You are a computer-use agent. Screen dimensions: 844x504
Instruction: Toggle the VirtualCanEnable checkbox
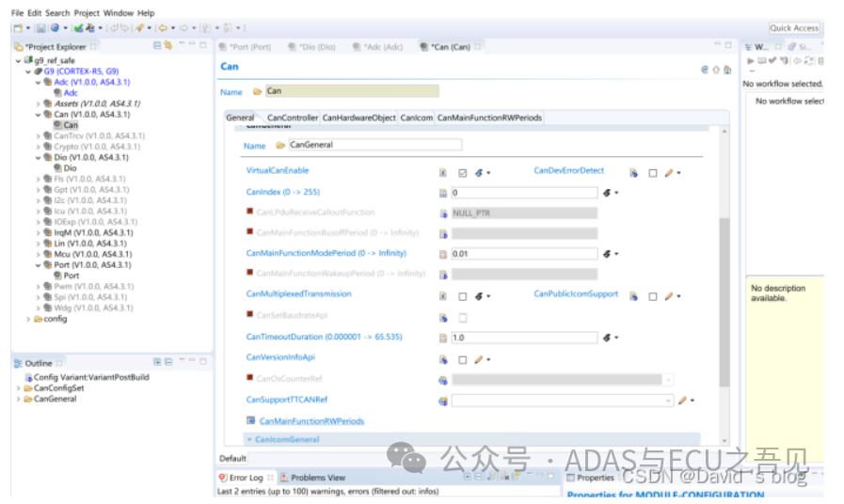(x=462, y=173)
